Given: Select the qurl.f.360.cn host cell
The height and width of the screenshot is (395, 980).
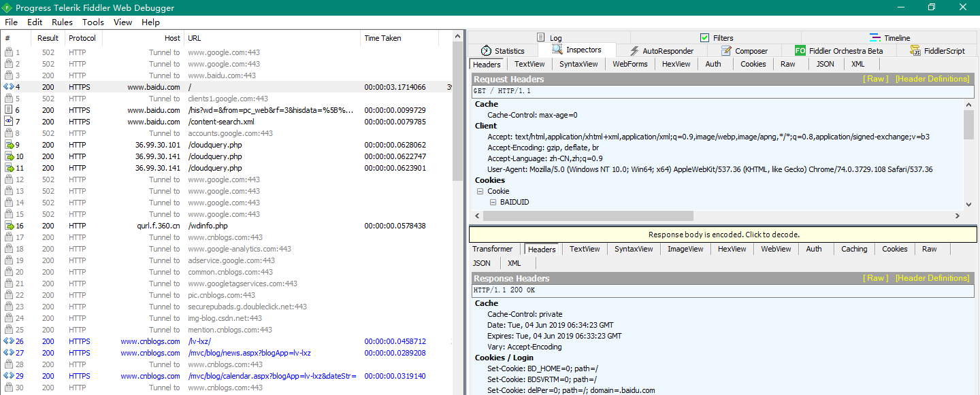Looking at the screenshot, I should tap(158, 226).
